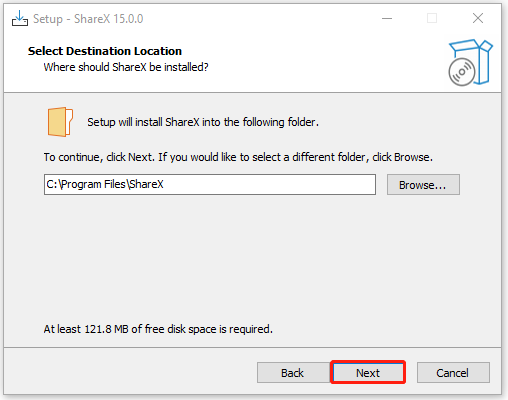The image size is (508, 400).
Task: Click the grayed-out maximize button
Action: click(432, 18)
